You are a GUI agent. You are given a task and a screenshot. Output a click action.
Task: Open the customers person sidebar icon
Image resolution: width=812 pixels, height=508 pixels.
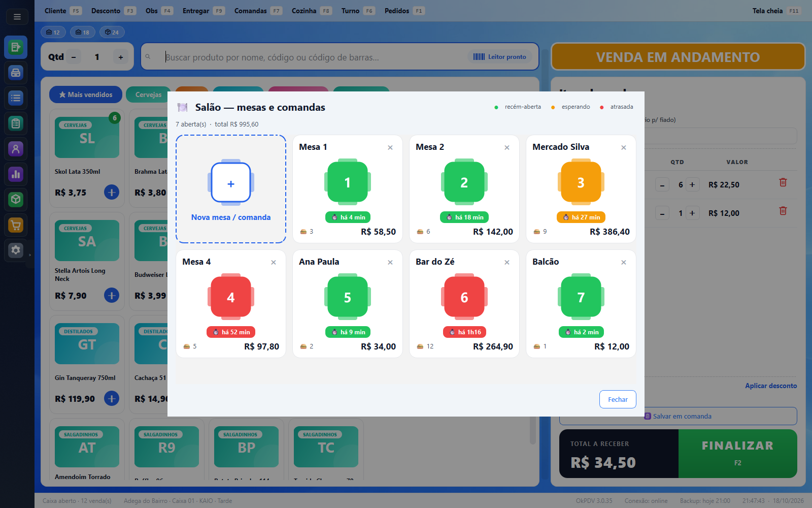pyautogui.click(x=16, y=149)
